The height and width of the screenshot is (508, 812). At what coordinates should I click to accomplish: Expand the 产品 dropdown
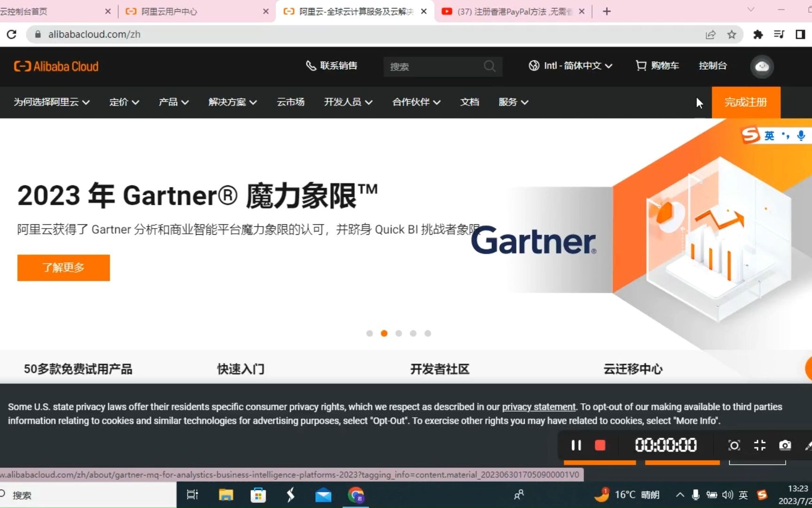[x=173, y=102]
